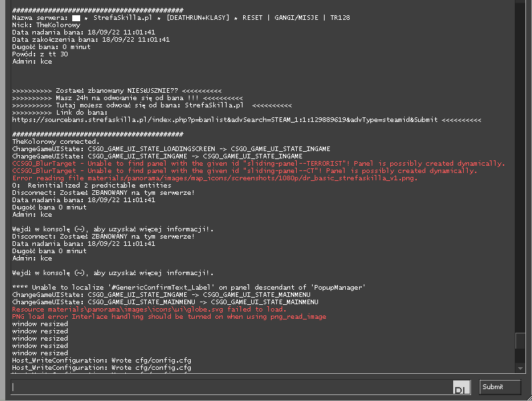This screenshot has width=532, height=401.
Task: Click the sourcebans.strefaskilla.pl ban list URL
Action: pos(225,120)
